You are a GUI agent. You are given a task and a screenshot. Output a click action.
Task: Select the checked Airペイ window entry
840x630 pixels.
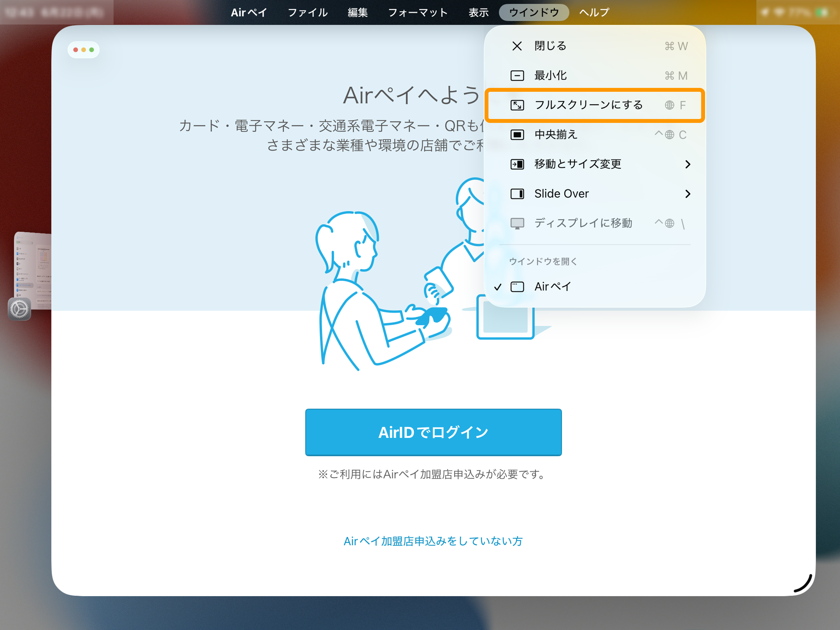(x=595, y=287)
